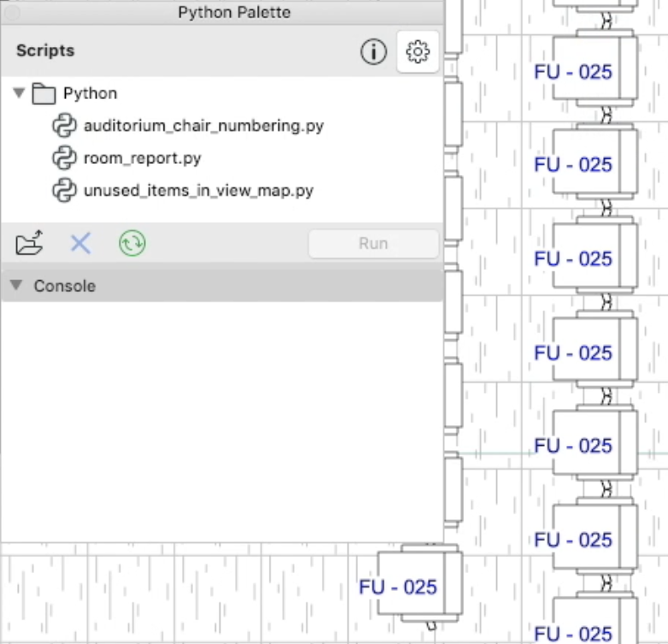Image resolution: width=668 pixels, height=644 pixels.
Task: Click the info icon beside Scripts
Action: [373, 52]
